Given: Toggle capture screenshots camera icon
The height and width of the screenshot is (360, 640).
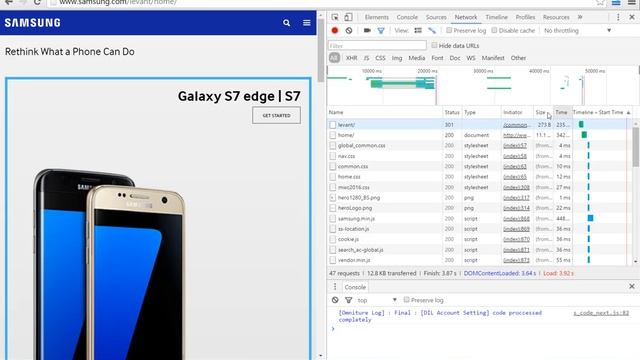Looking at the screenshot, I should (367, 31).
